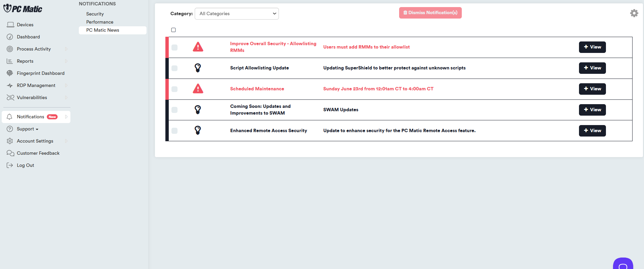This screenshot has width=644, height=269.
Task: Click the red warning icon for Scheduled Maintenance
Action: pyautogui.click(x=198, y=89)
